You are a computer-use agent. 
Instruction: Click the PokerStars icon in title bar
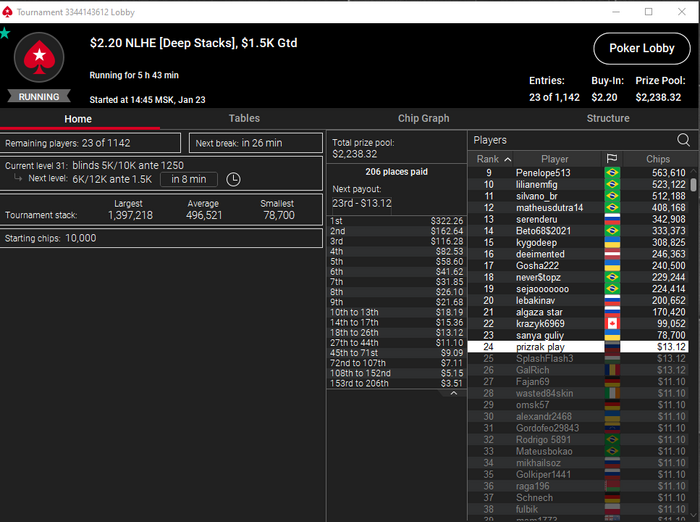point(7,12)
